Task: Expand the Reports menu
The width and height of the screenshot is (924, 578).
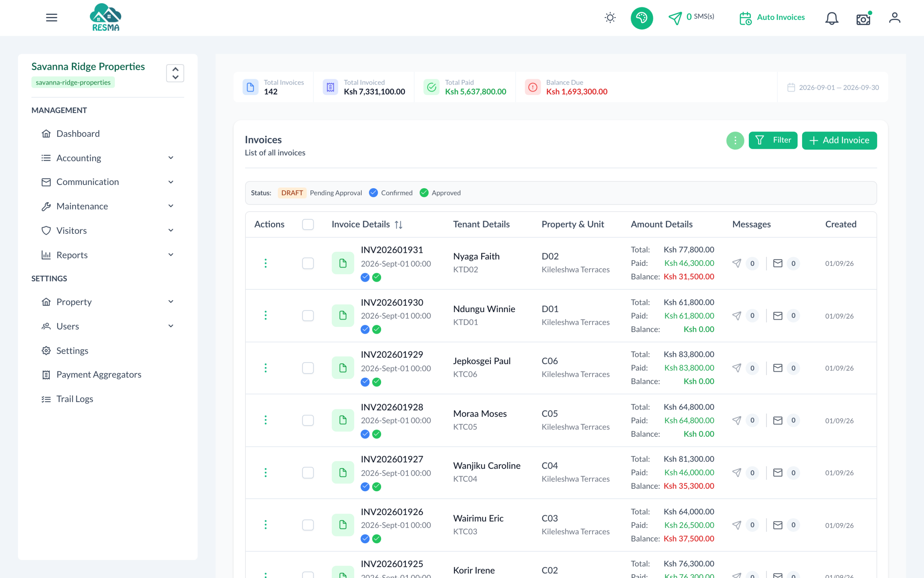Action: tap(108, 255)
